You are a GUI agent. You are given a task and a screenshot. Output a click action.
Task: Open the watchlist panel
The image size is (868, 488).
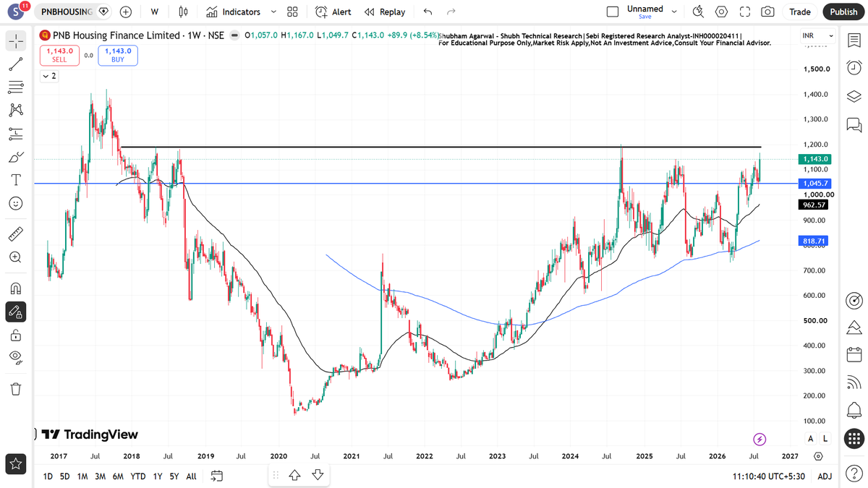(854, 41)
